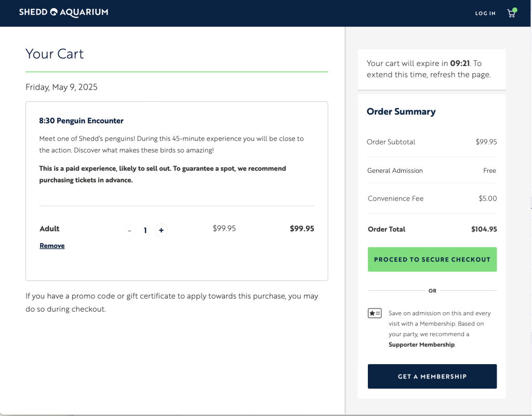Click the Convenience Fee row
Viewport: 532px width, 416px height.
pos(432,199)
